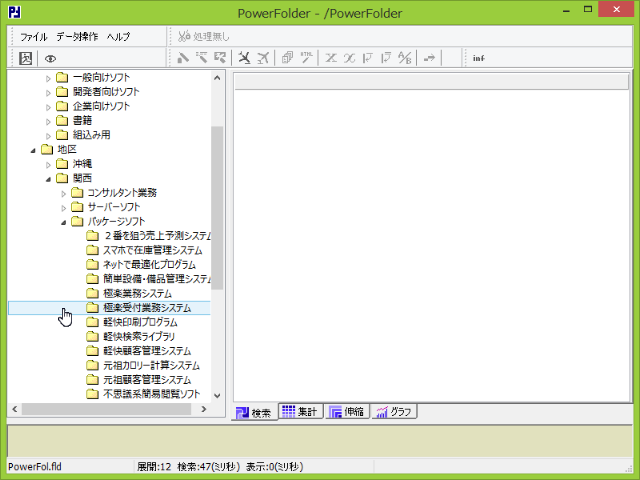Select 元祖顧客管理システム tree item
Image resolution: width=640 pixels, height=480 pixels.
[x=147, y=380]
